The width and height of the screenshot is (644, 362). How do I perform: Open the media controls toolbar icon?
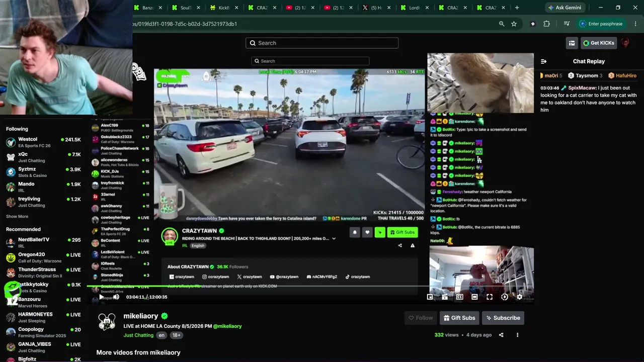[567, 24]
